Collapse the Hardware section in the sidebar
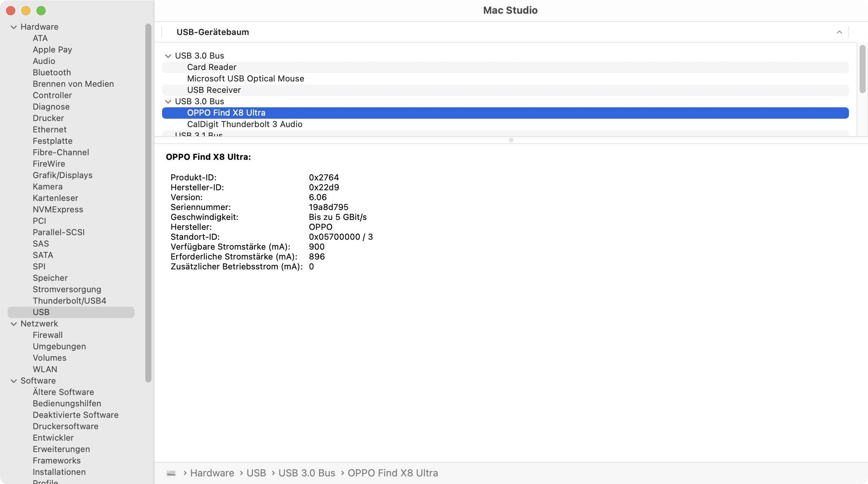 [x=14, y=27]
